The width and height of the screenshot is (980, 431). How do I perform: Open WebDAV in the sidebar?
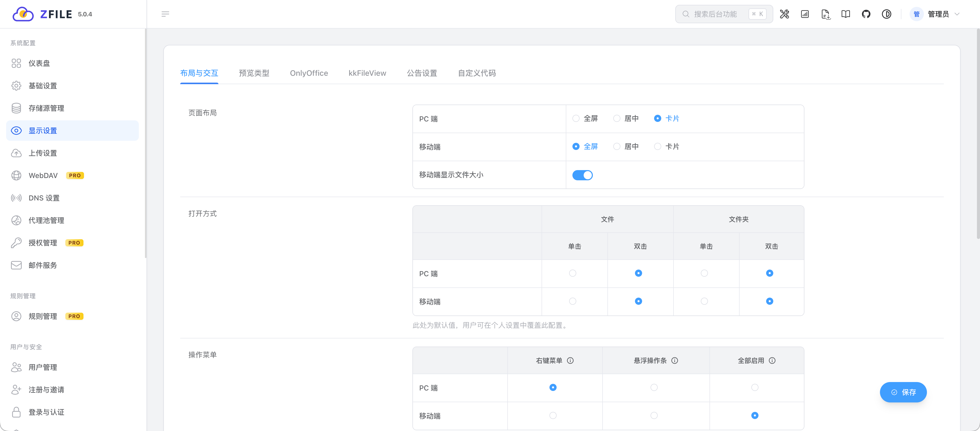(72, 175)
